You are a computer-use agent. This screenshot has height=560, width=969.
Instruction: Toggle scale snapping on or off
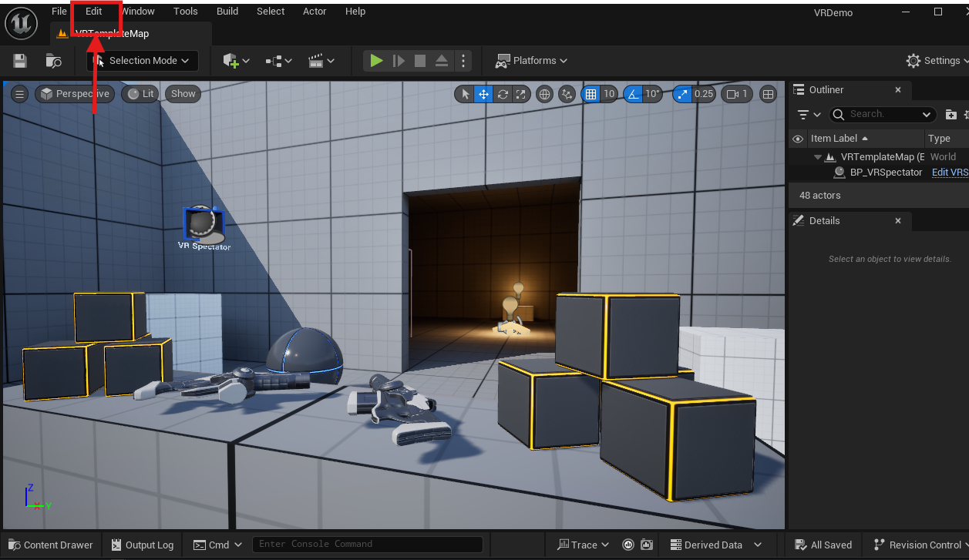pyautogui.click(x=682, y=94)
